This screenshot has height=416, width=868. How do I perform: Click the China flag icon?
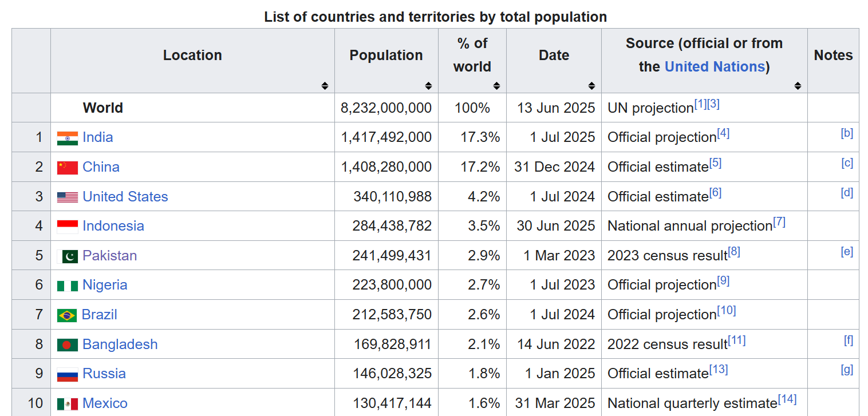point(67,168)
